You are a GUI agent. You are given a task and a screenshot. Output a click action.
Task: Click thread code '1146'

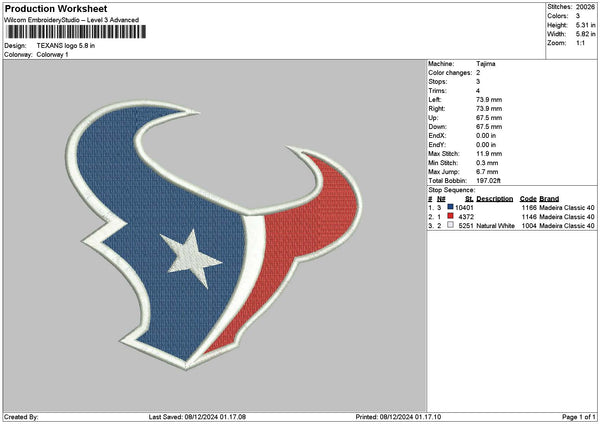pyautogui.click(x=529, y=217)
